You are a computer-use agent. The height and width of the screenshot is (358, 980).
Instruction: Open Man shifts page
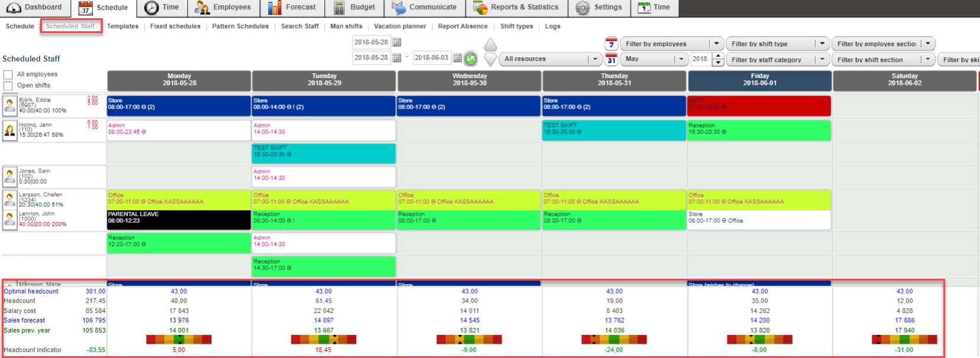[346, 26]
